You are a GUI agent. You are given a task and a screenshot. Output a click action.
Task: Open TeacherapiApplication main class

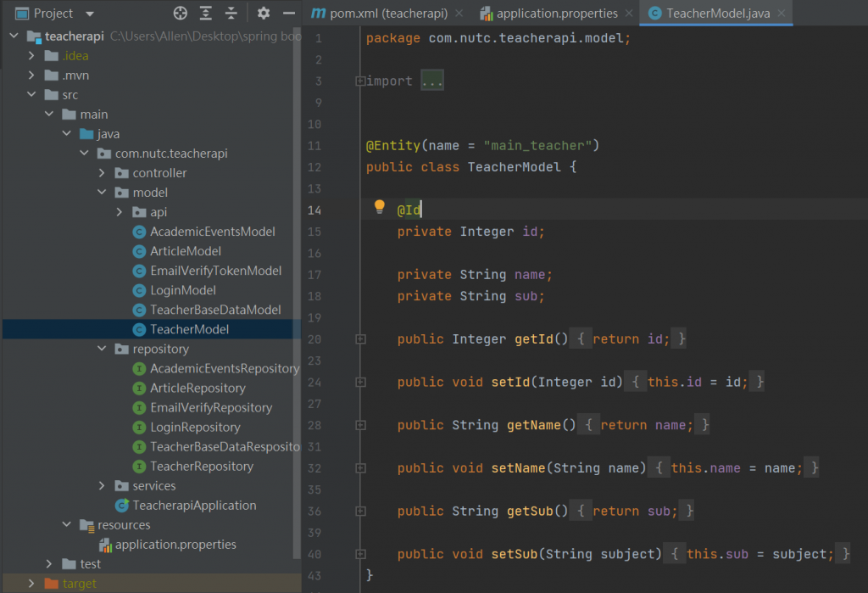[x=194, y=506]
